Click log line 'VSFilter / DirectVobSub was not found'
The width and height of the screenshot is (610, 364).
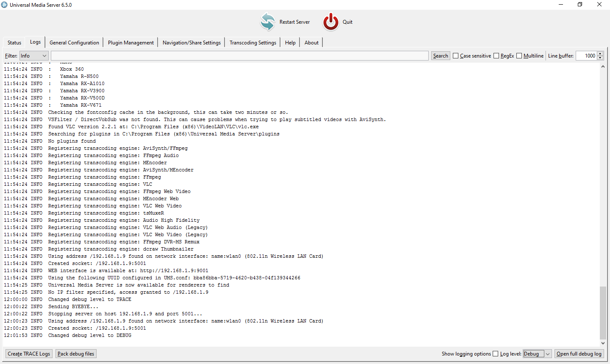[x=217, y=119]
